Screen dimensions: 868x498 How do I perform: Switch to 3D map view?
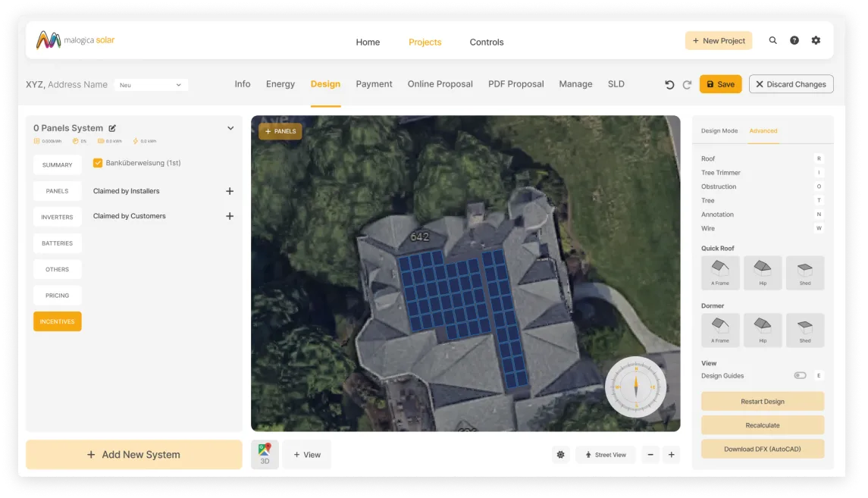coord(265,454)
